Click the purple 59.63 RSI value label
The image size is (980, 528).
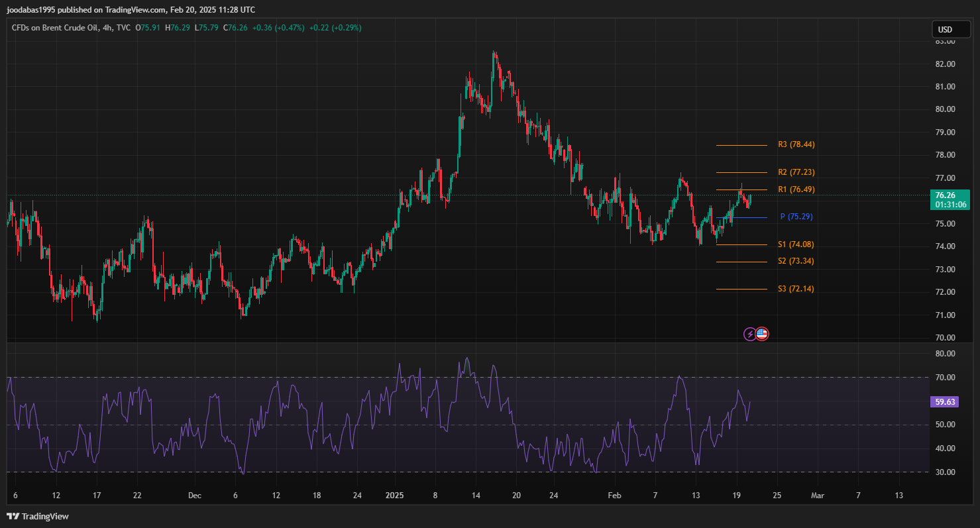click(944, 401)
